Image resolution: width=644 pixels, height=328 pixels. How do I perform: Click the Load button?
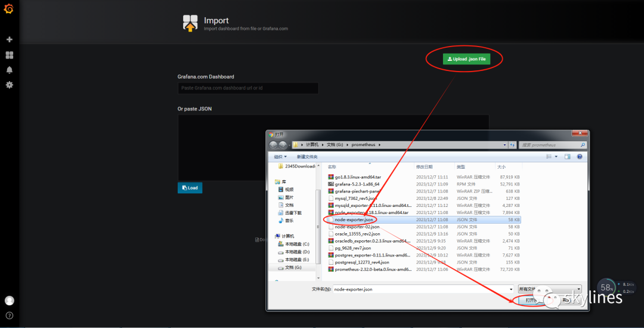(x=190, y=188)
